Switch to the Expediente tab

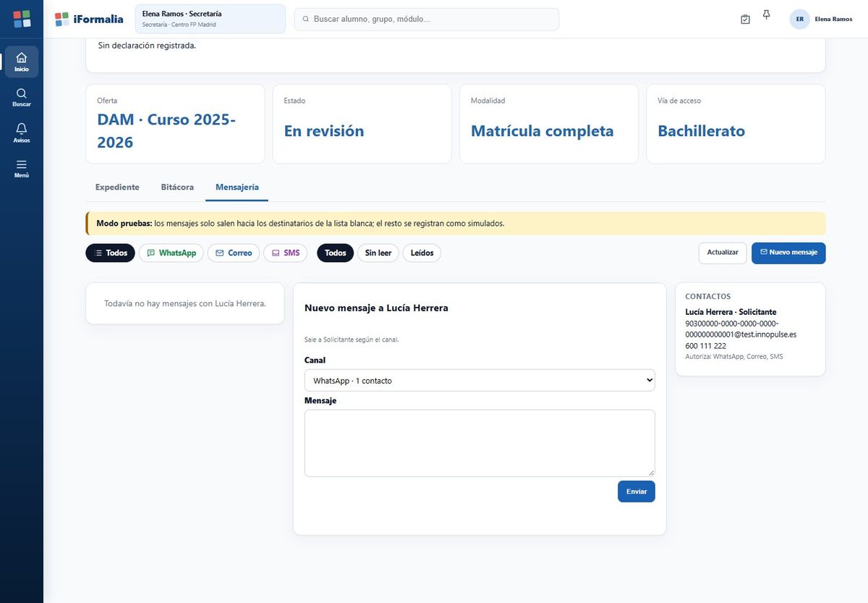[117, 187]
